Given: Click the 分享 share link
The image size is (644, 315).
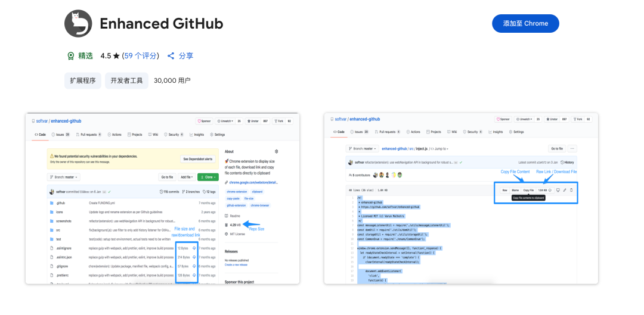Looking at the screenshot, I should 180,56.
